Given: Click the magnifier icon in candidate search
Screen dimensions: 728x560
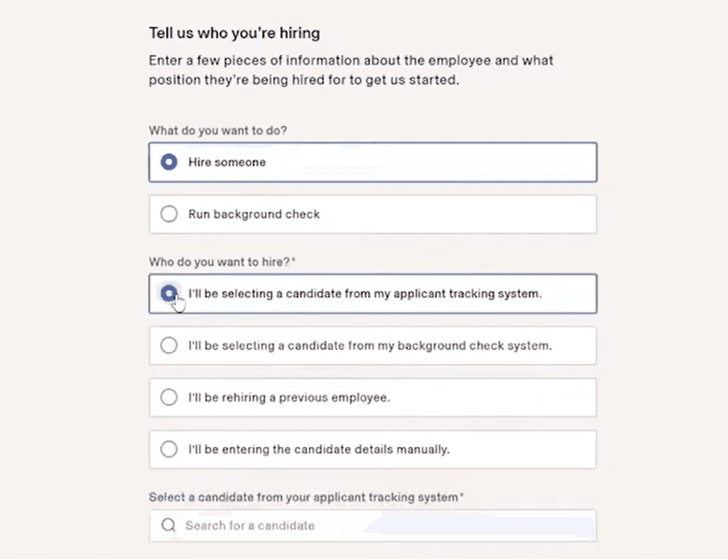Looking at the screenshot, I should tap(169, 525).
